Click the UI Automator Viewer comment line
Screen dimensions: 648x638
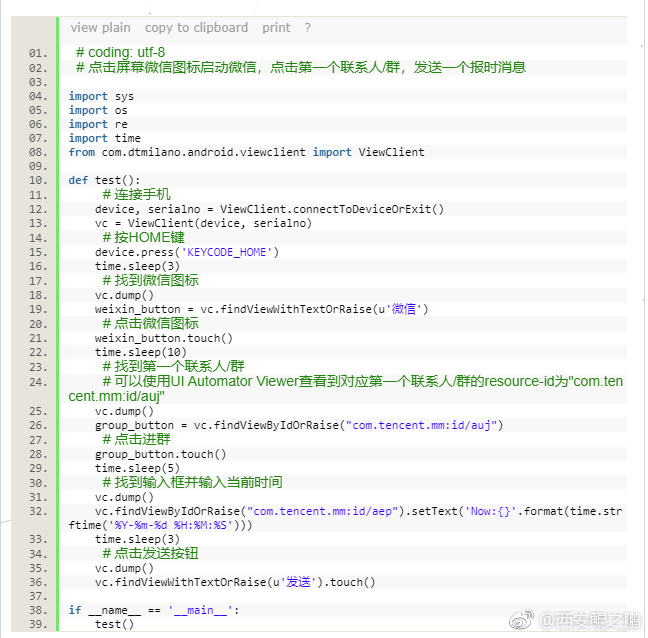346,389
